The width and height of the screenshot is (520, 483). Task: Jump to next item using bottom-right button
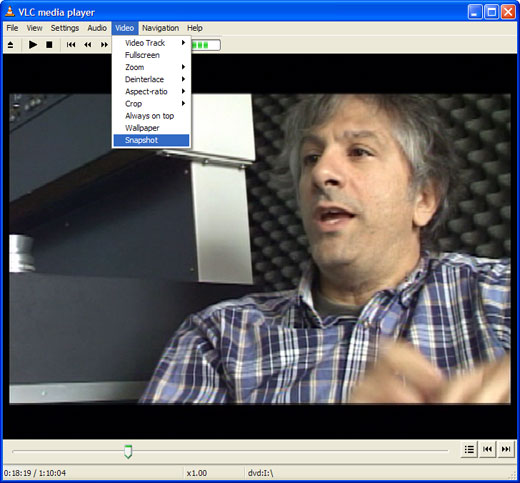pyautogui.click(x=506, y=449)
